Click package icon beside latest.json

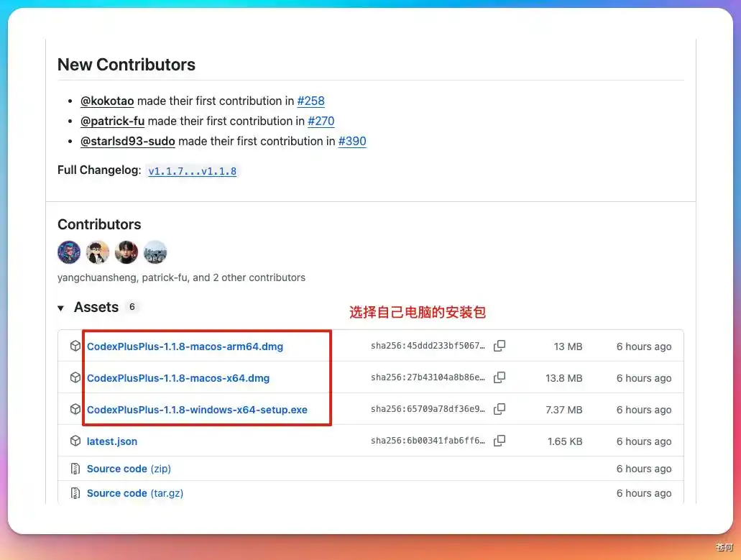pos(75,441)
